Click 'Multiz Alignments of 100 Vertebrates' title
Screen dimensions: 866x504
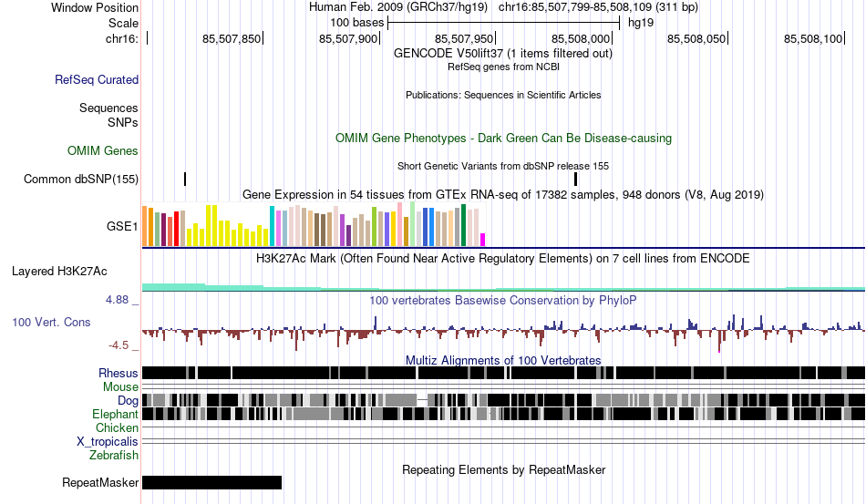tap(503, 361)
